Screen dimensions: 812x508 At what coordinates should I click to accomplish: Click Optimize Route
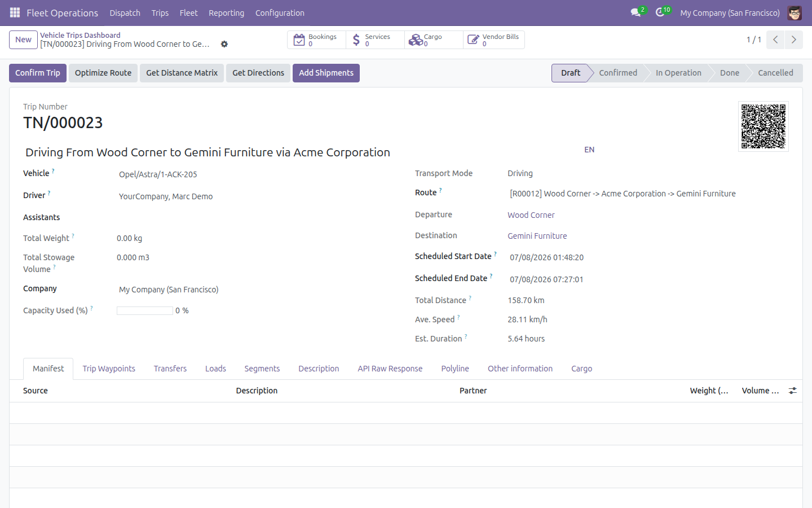point(103,73)
